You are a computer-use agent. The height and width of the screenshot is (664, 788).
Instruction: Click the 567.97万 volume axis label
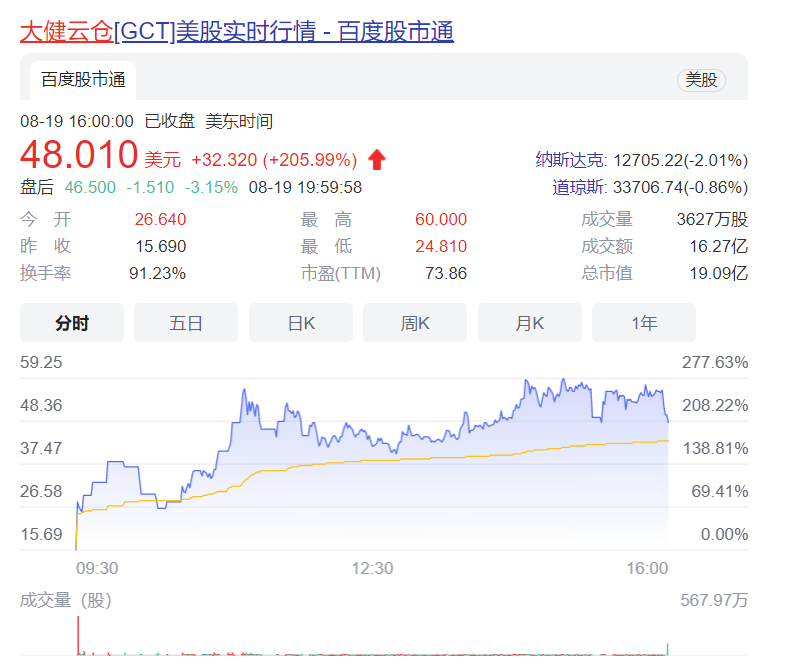[714, 600]
